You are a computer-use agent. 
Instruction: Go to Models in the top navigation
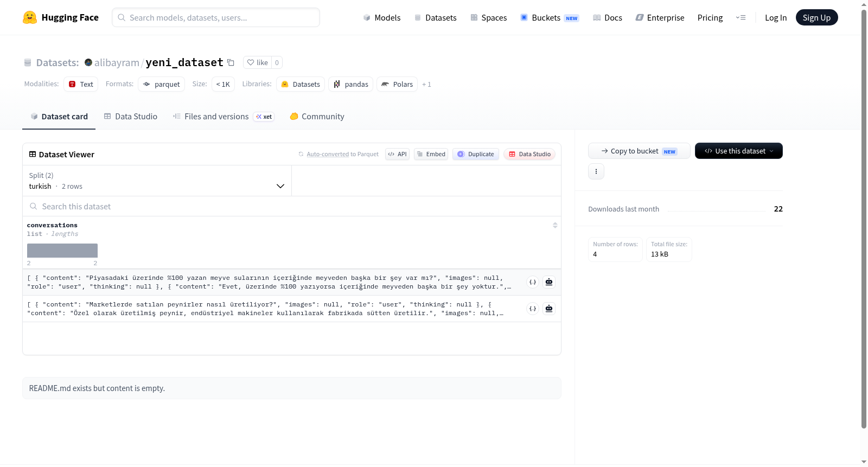tap(382, 17)
